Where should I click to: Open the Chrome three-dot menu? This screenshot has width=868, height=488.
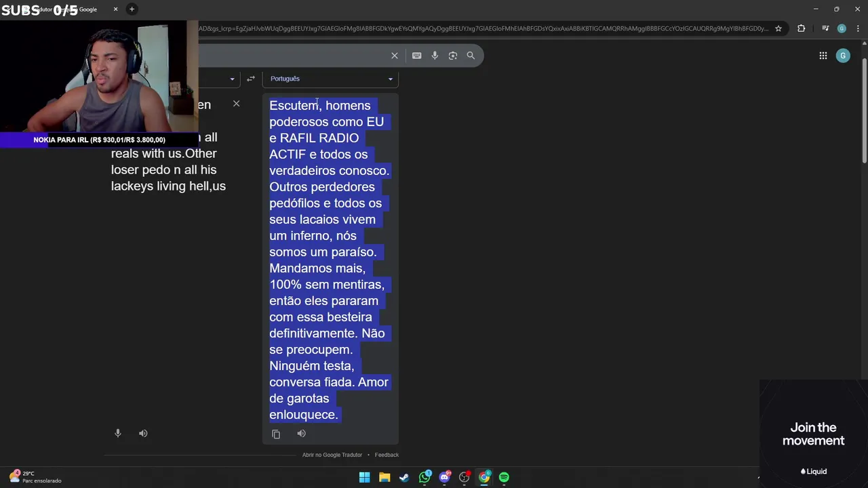coord(859,28)
